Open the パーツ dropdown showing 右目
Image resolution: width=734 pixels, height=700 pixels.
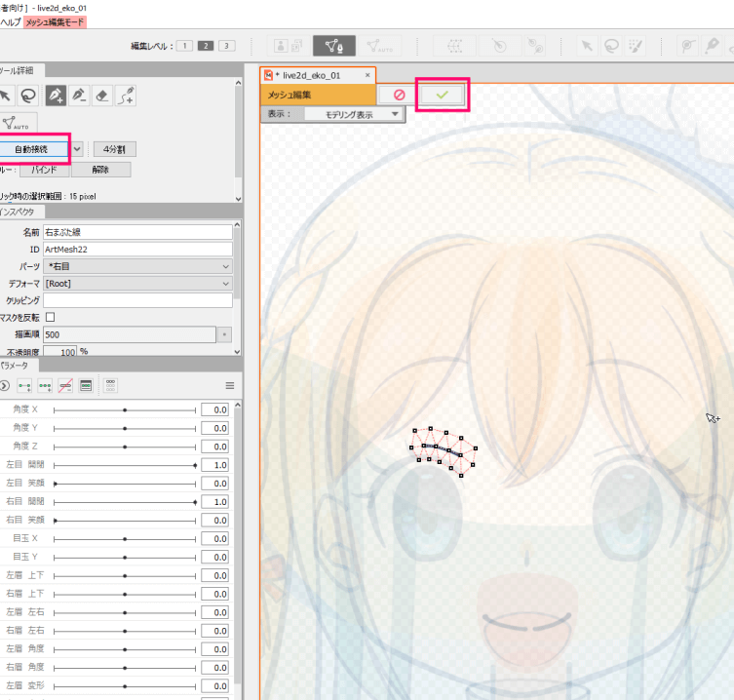tap(138, 266)
